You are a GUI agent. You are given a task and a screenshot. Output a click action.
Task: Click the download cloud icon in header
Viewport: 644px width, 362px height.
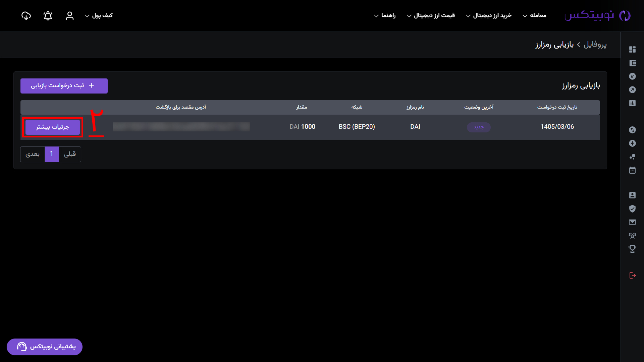(x=26, y=15)
